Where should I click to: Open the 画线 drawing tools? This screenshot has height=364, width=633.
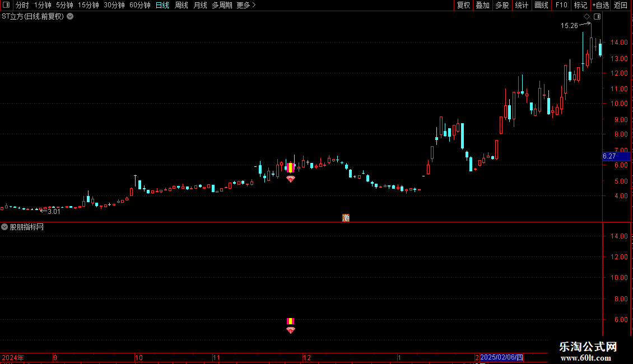[x=541, y=5]
